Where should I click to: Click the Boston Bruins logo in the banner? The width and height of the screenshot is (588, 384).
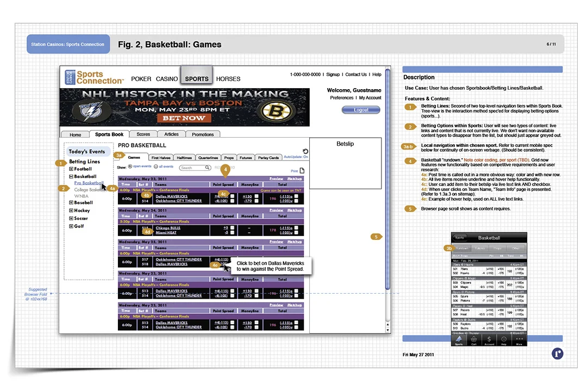coord(277,111)
